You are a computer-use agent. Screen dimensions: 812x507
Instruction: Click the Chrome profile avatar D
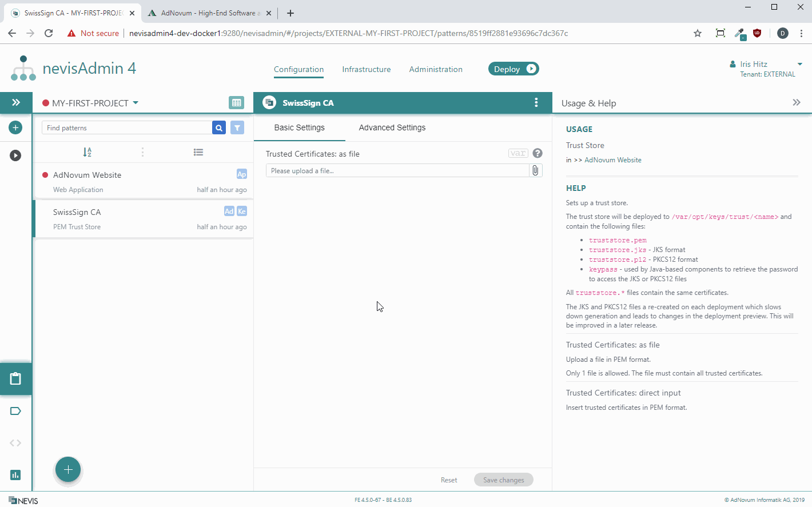click(783, 33)
